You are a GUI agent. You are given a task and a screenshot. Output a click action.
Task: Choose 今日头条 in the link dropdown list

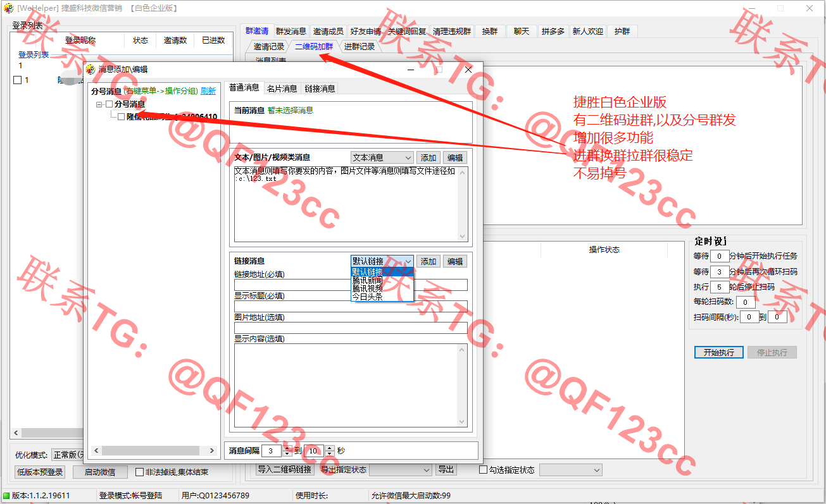pos(382,296)
